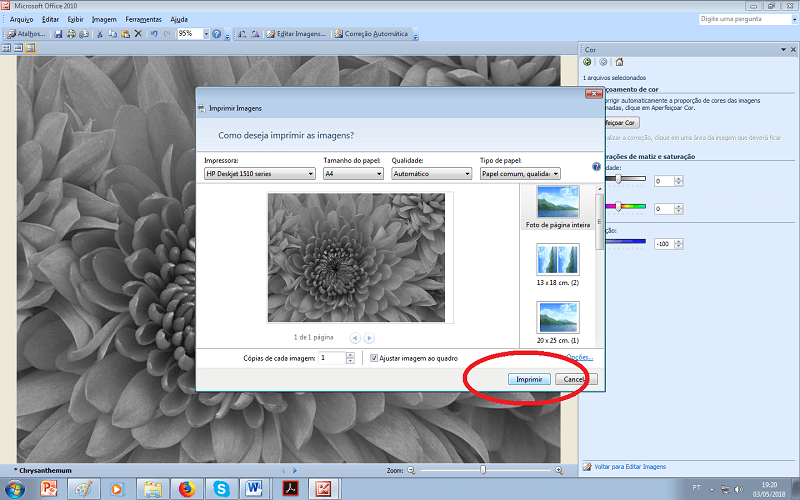Click the Undo arrow icon

coord(153,34)
